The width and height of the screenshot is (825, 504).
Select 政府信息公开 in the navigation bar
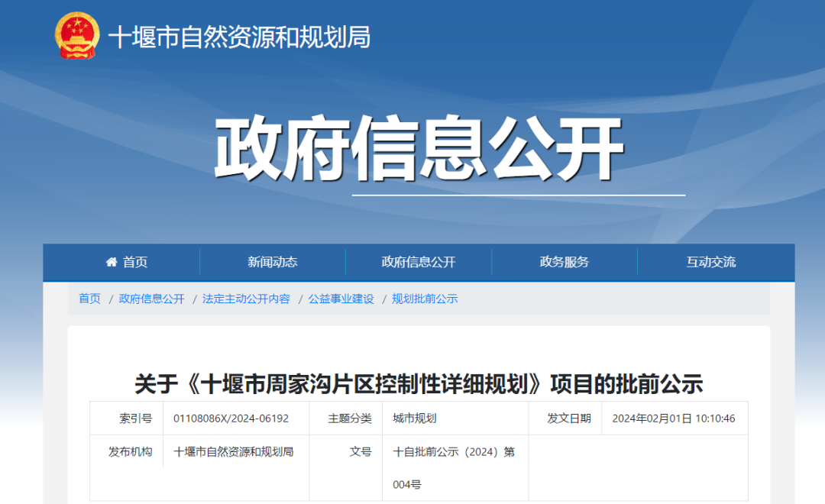click(x=419, y=262)
